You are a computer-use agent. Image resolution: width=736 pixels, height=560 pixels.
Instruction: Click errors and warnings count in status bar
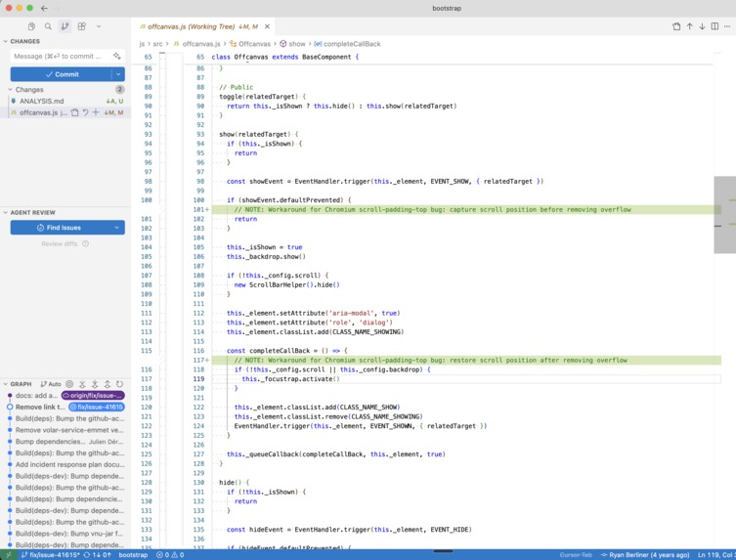pyautogui.click(x=170, y=555)
